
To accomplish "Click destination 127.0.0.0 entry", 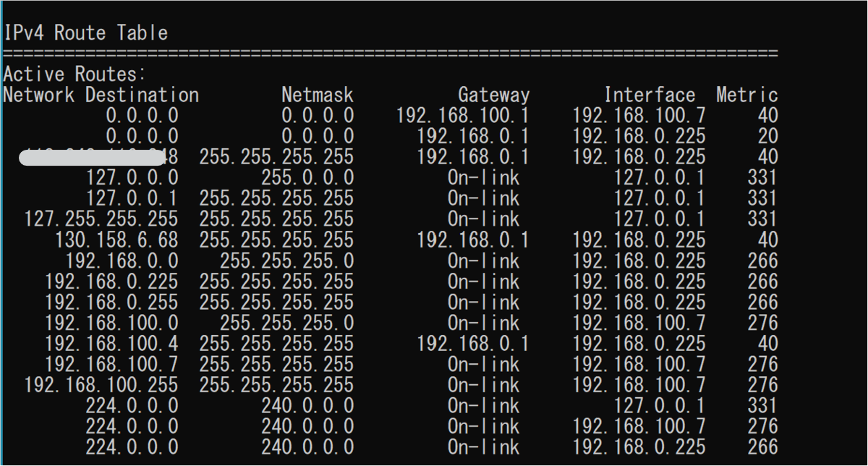I will [132, 177].
